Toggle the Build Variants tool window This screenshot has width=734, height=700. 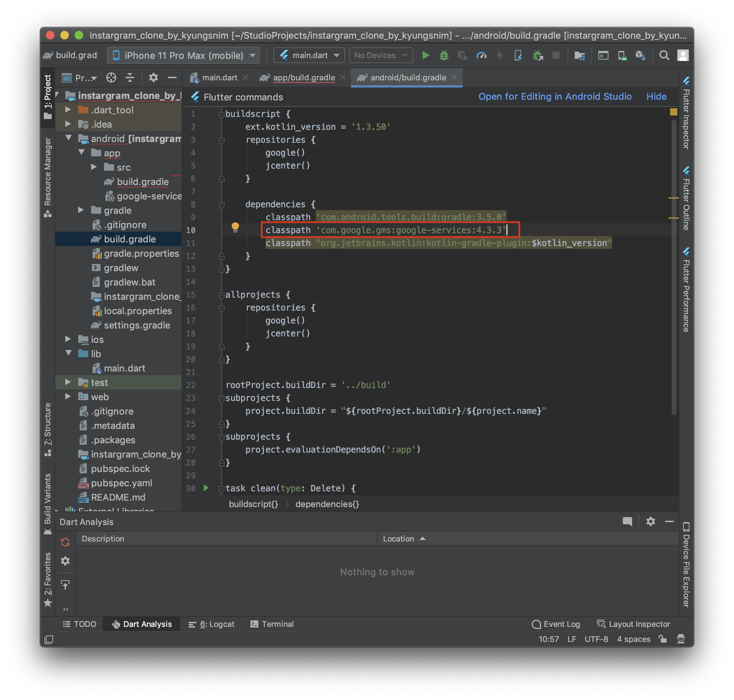48,502
